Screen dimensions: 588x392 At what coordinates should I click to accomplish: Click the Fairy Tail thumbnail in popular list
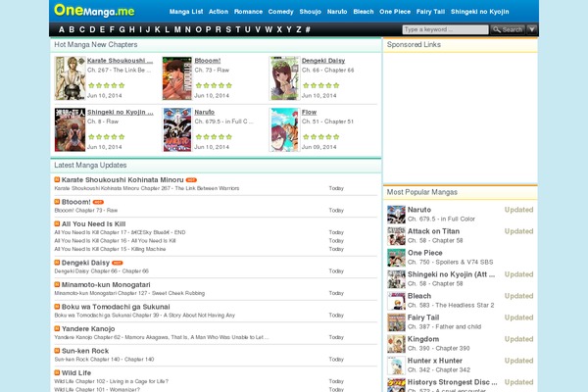(x=396, y=322)
